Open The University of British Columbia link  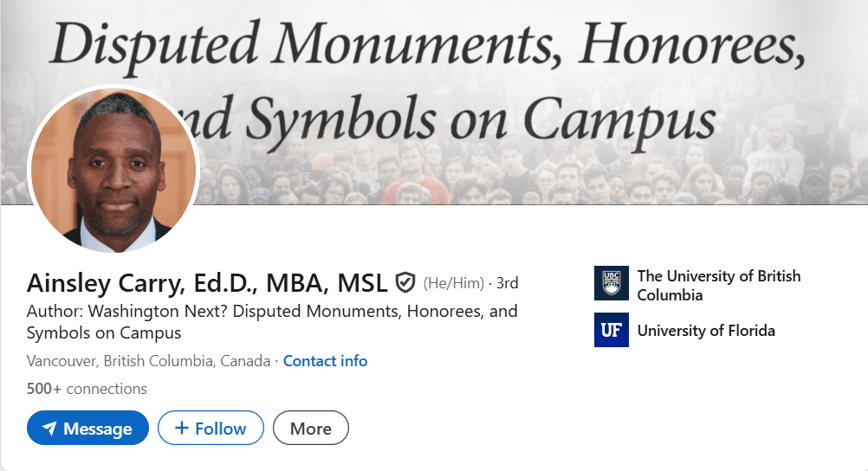click(x=718, y=285)
